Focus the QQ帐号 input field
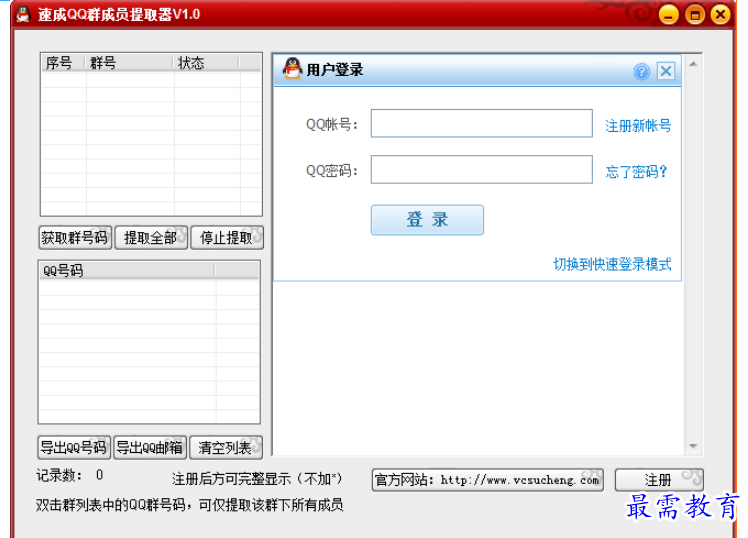The height and width of the screenshot is (538, 748). [482, 124]
